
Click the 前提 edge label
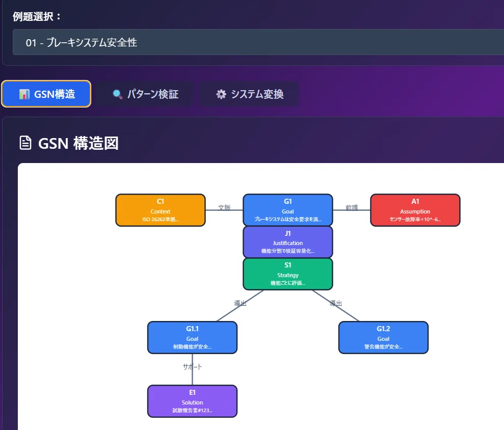352,207
